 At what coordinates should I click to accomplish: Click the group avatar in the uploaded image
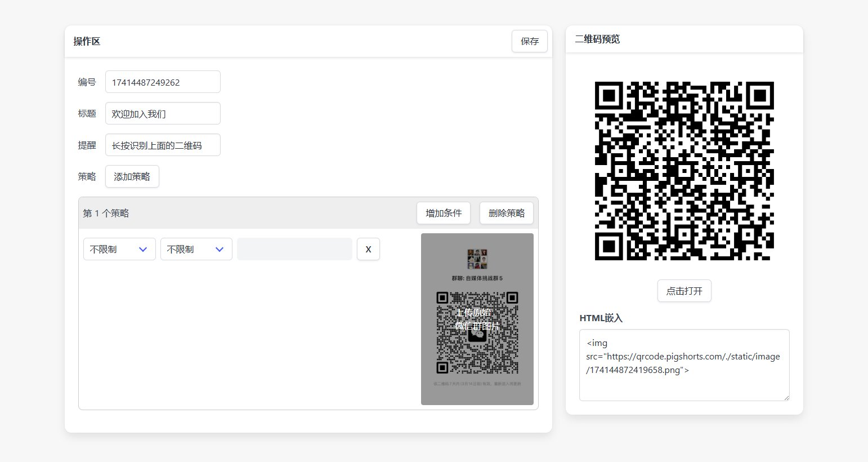477,260
